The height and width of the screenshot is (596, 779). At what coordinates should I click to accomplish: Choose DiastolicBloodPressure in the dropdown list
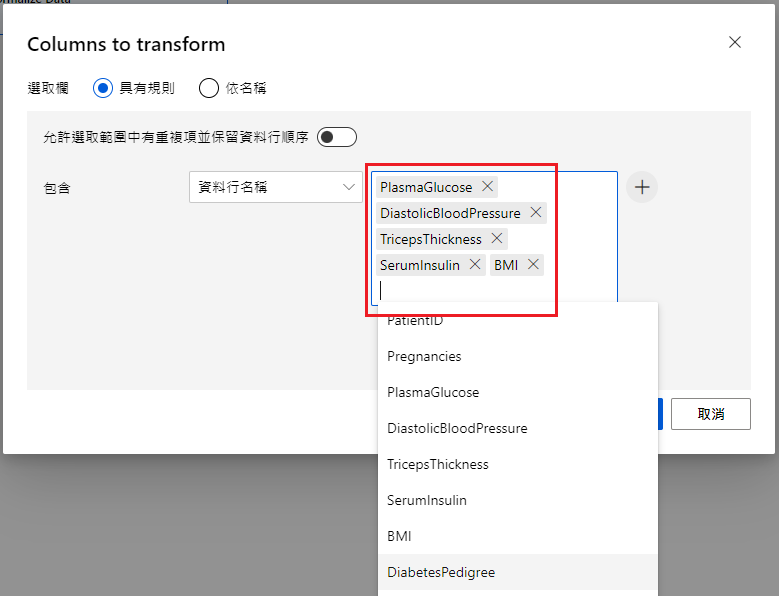tap(518, 428)
